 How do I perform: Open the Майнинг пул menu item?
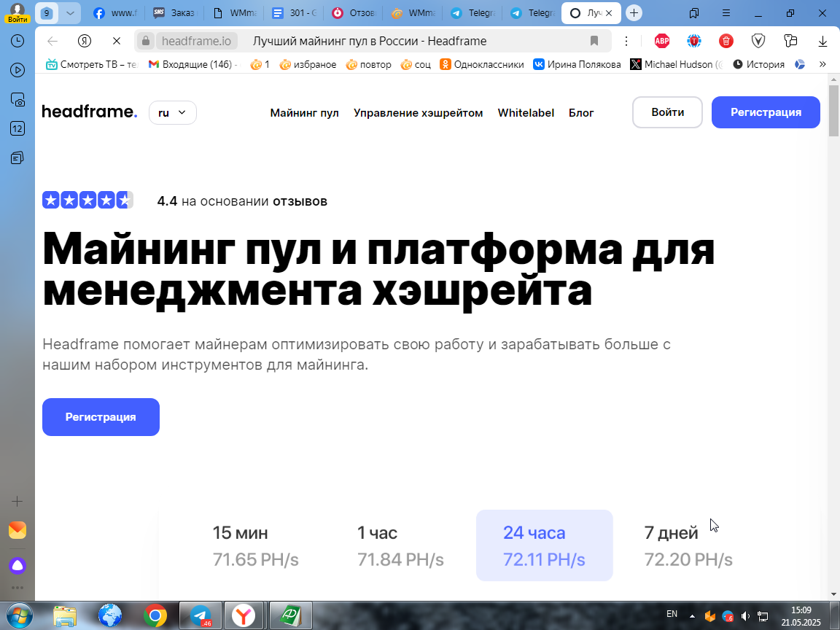(x=304, y=113)
